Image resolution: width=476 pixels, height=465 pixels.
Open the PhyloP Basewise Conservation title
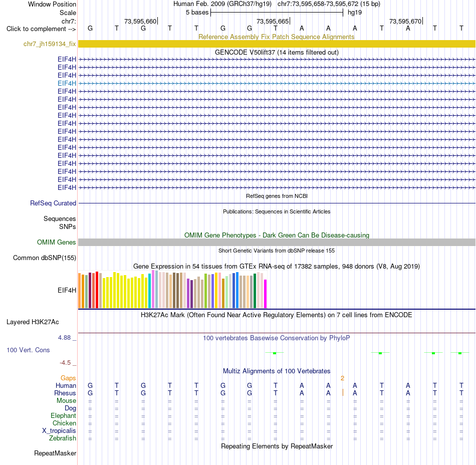click(x=277, y=338)
